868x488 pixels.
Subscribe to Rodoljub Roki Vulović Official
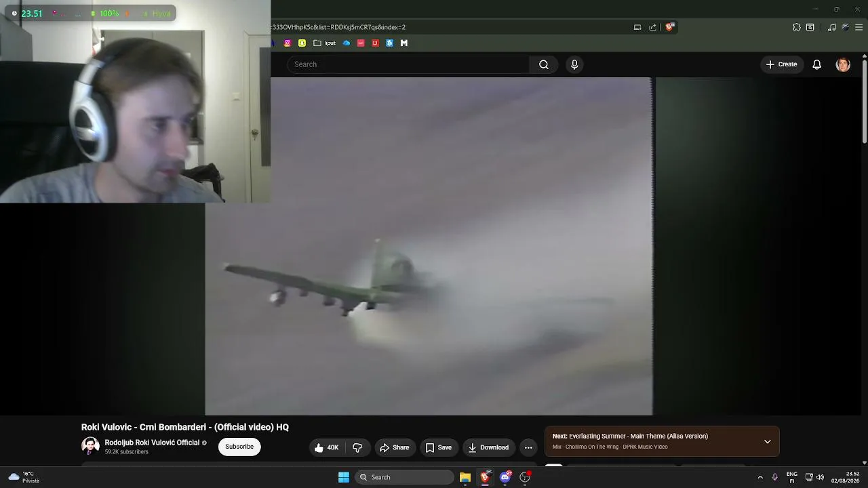(239, 447)
